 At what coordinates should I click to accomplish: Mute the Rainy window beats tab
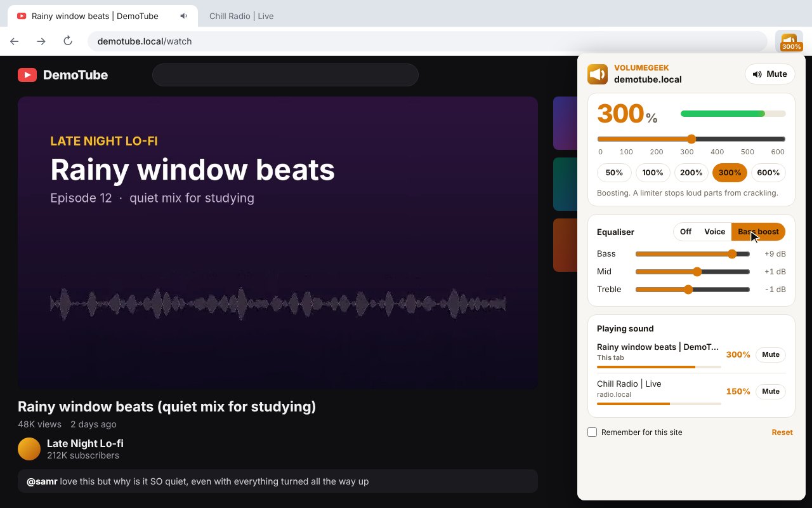point(771,355)
